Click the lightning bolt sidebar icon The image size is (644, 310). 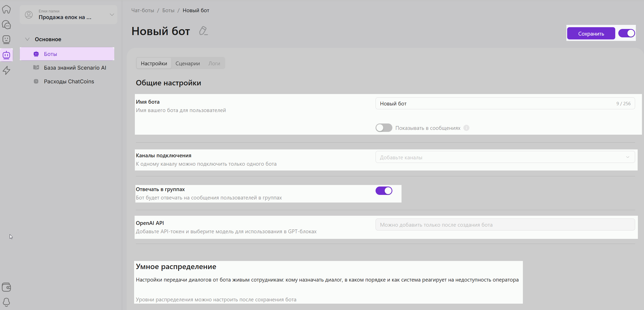click(6, 70)
